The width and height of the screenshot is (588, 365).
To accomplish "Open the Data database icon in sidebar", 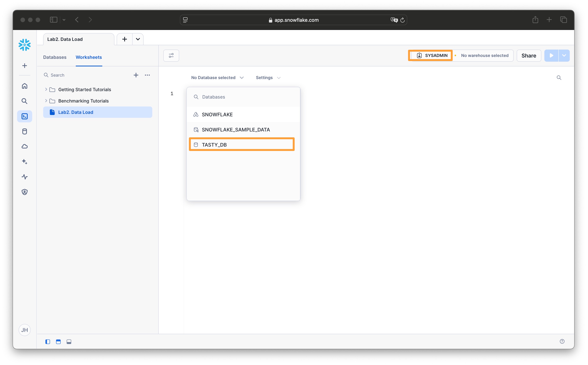I will coord(24,131).
